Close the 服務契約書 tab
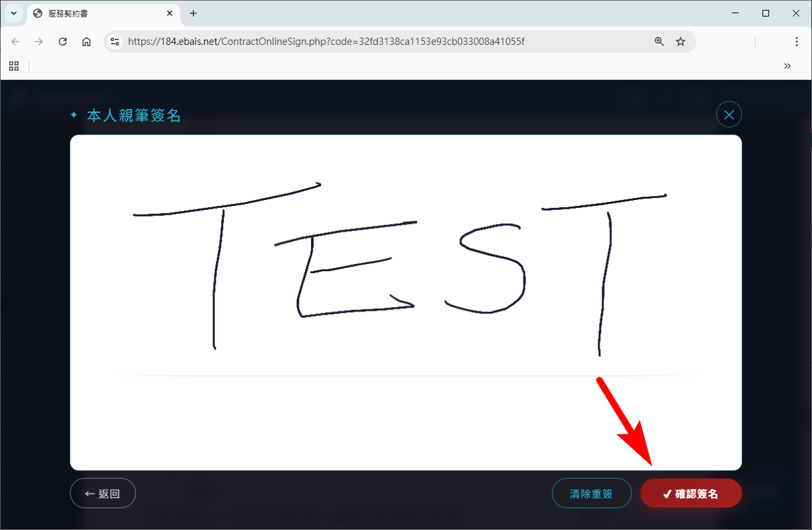This screenshot has height=530, width=812. 170,13
